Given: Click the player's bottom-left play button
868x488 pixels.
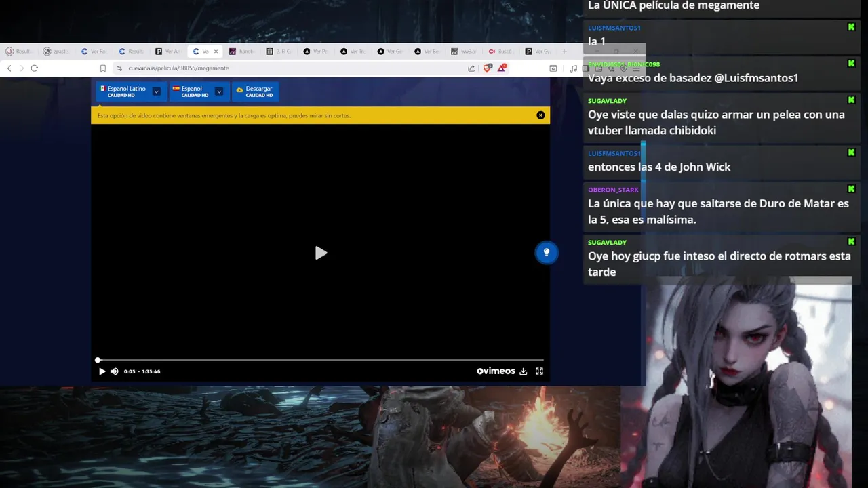Looking at the screenshot, I should pyautogui.click(x=102, y=371).
